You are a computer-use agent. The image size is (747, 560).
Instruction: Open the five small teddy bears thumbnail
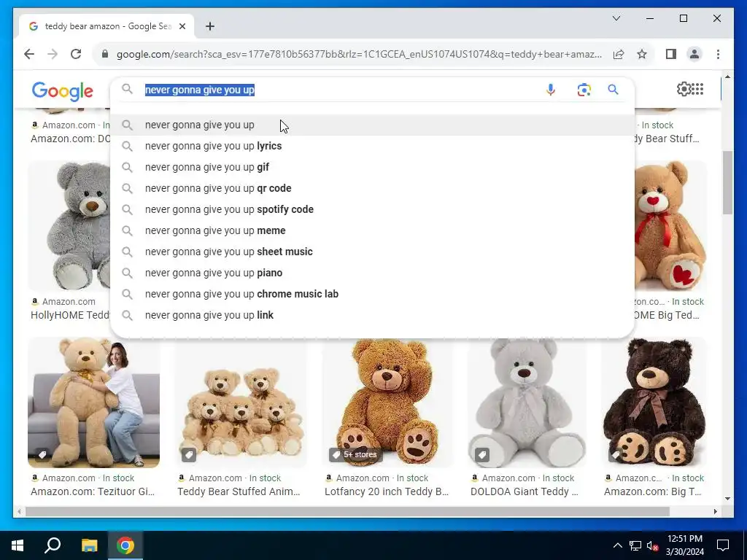(241, 402)
